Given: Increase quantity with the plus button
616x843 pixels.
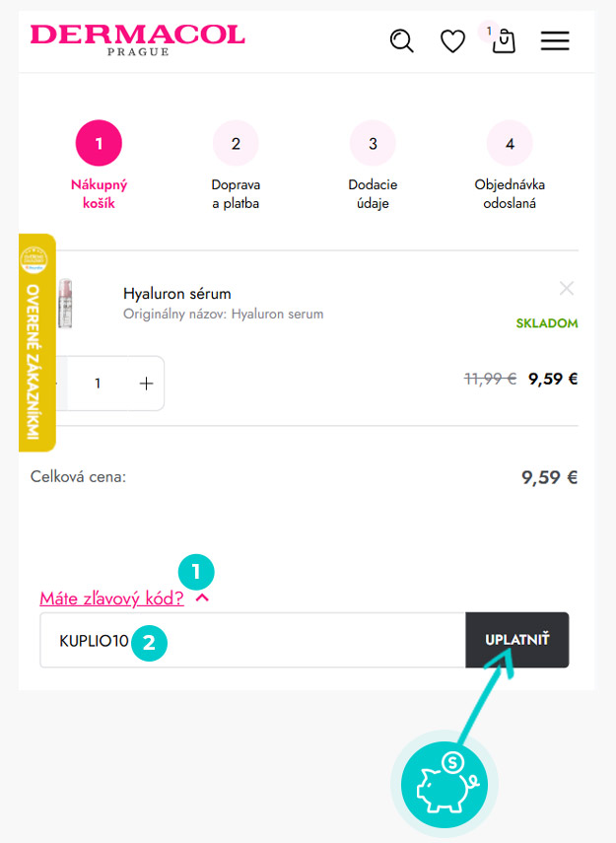Looking at the screenshot, I should tap(146, 384).
